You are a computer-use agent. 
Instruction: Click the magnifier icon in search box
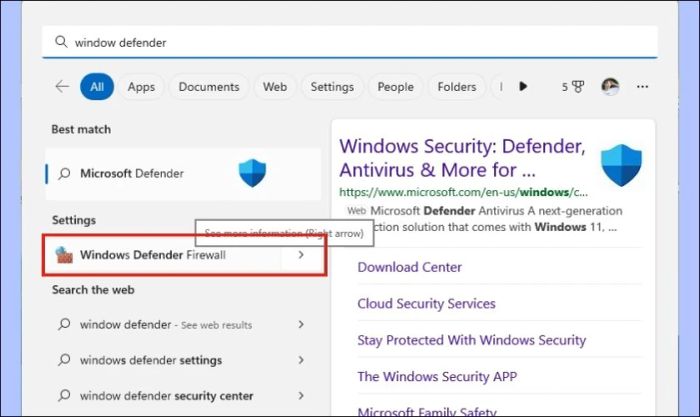61,42
